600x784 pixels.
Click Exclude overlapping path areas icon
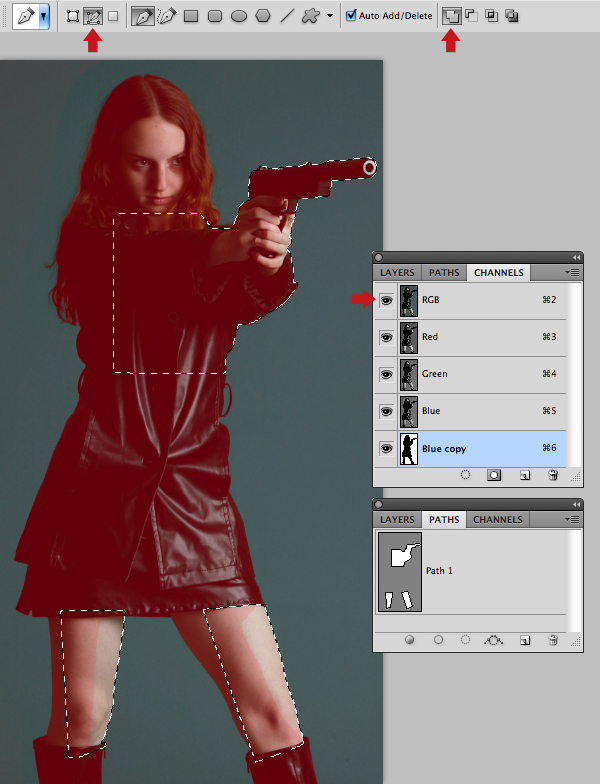tap(512, 16)
